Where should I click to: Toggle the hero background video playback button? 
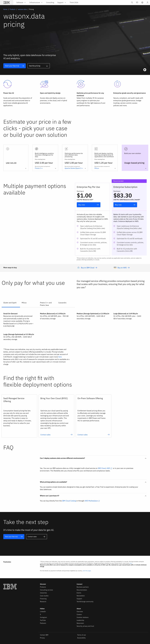[x=145, y=70]
